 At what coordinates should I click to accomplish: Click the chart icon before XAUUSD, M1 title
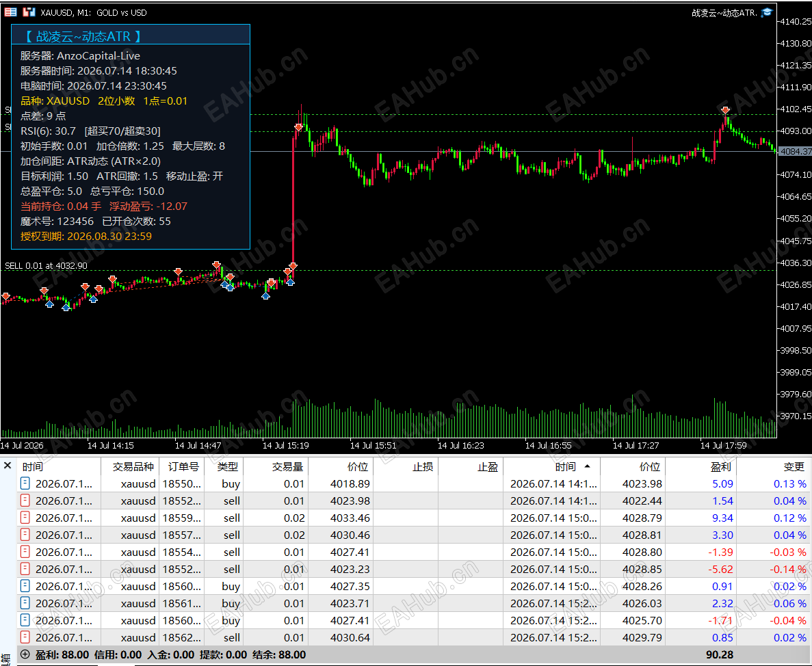tap(29, 12)
